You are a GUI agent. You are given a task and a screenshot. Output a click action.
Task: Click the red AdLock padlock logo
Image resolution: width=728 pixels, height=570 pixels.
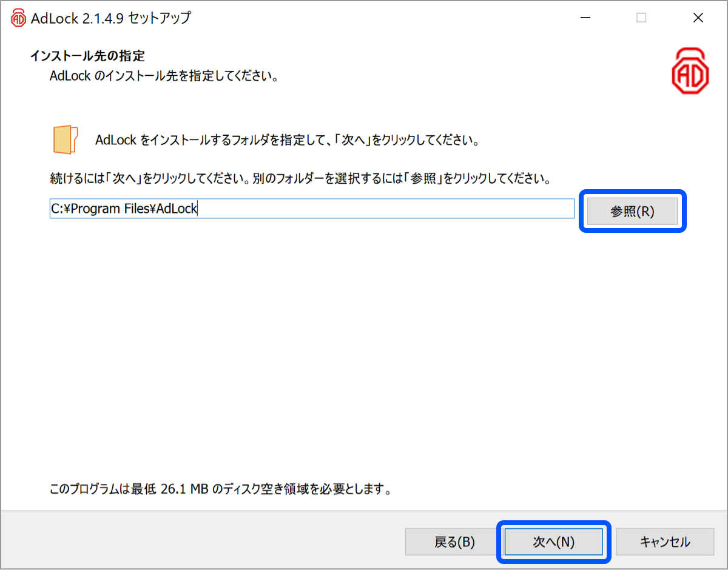tap(690, 70)
